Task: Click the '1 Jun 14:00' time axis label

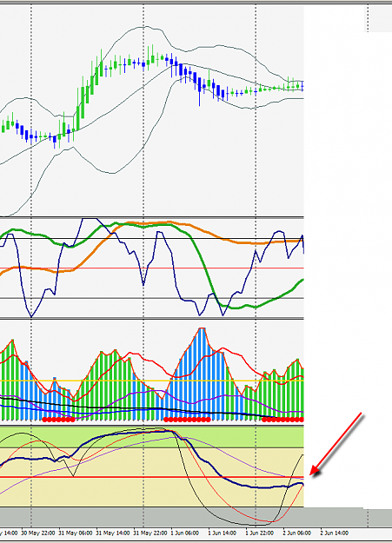Action: coord(223,533)
